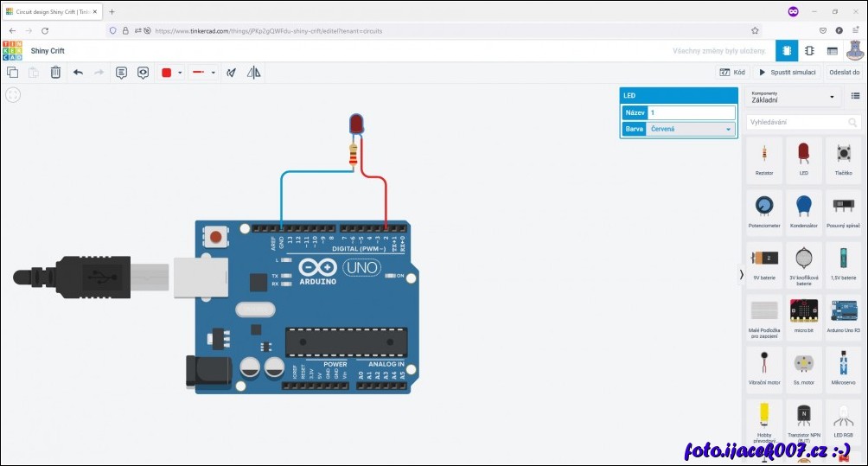
Task: Open the Tinkercad logo home
Action: 12,51
